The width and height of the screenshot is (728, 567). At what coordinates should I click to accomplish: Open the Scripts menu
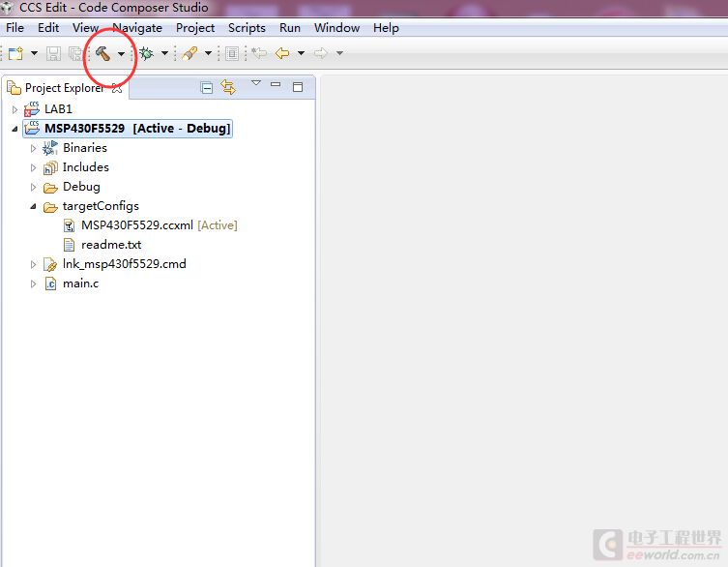(247, 28)
